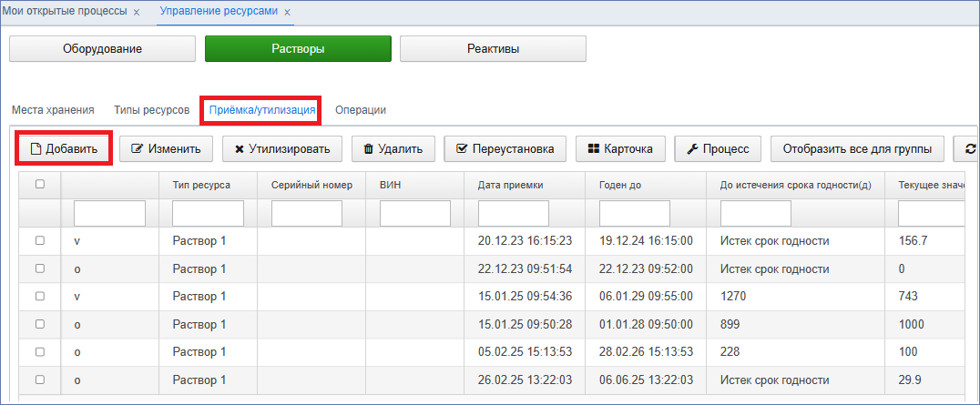980x405 pixels.
Task: Click the expiry cell '28.02.26 15:13:53'
Action: (x=646, y=352)
